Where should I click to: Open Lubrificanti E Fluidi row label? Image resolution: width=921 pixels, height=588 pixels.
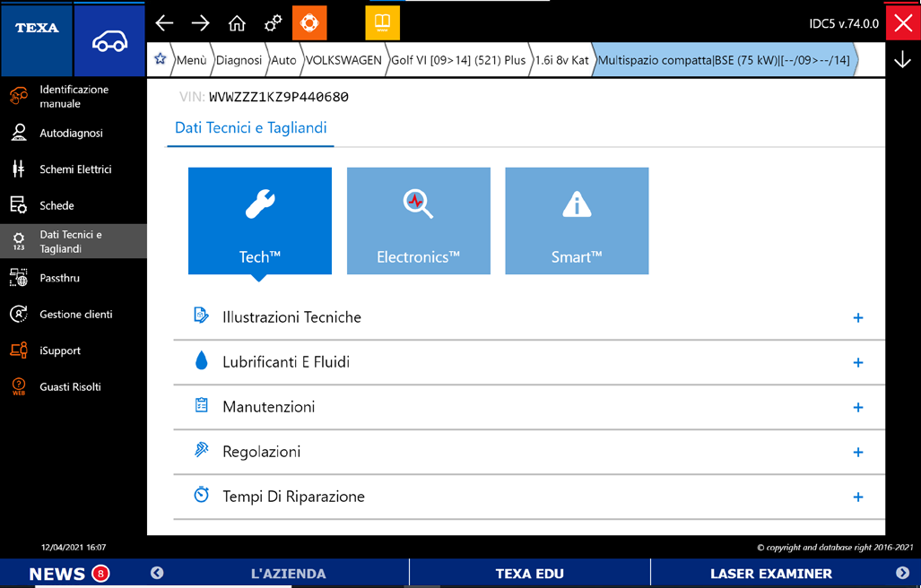click(286, 362)
